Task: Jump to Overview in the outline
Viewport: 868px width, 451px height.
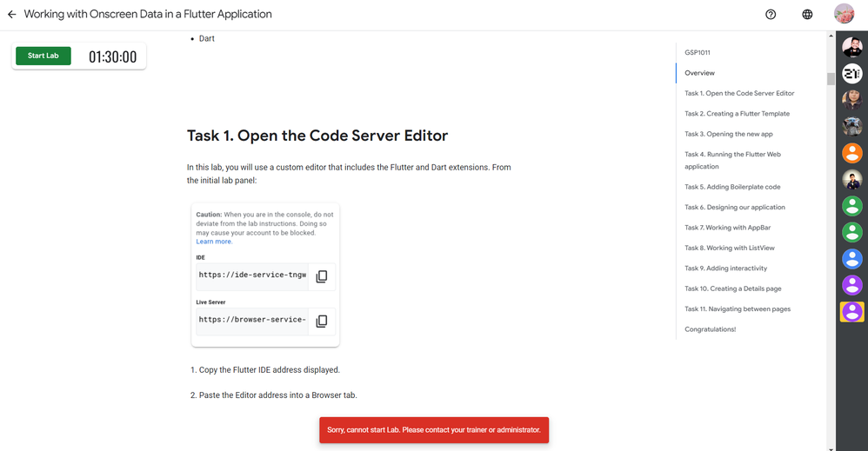Action: [699, 73]
